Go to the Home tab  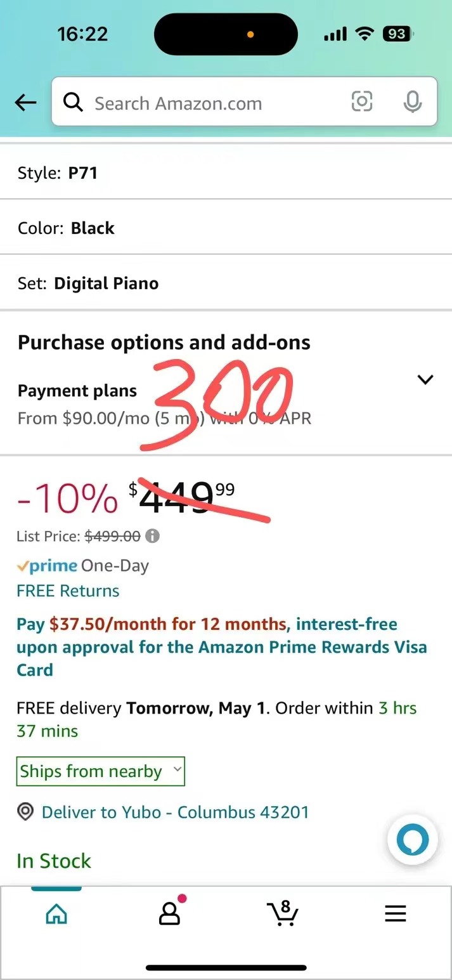point(56,913)
